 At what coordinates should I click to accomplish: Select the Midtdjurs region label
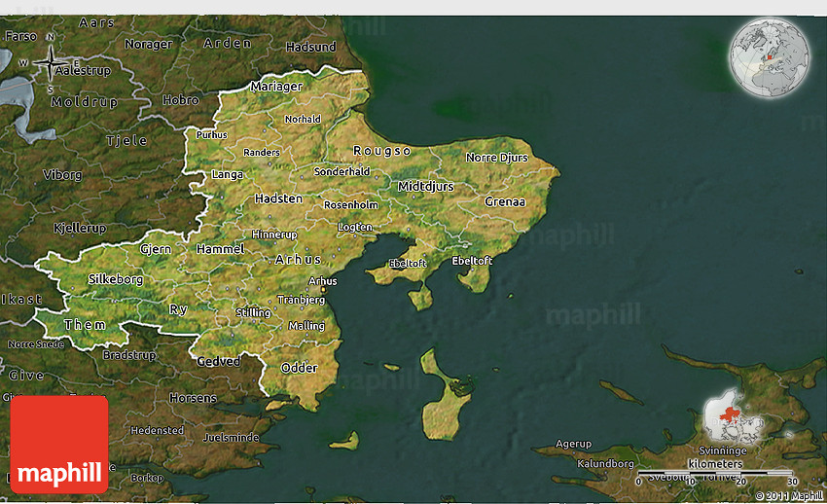426,185
